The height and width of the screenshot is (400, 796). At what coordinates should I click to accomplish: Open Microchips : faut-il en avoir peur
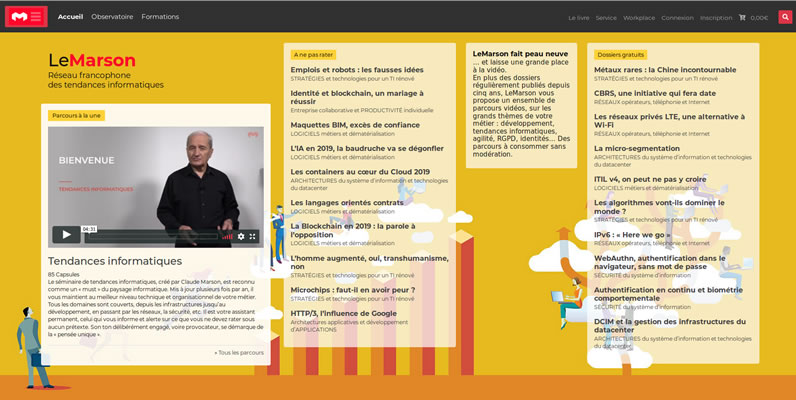pos(353,290)
